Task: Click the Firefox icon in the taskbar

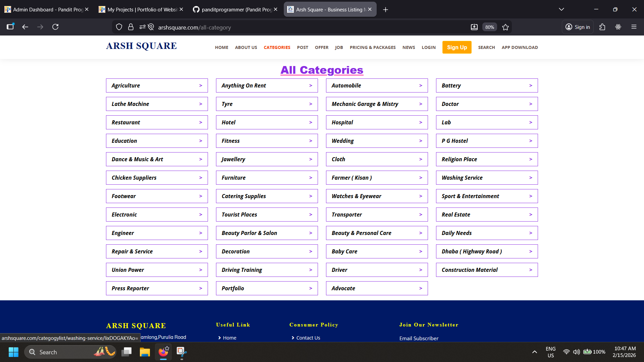Action: [x=163, y=352]
